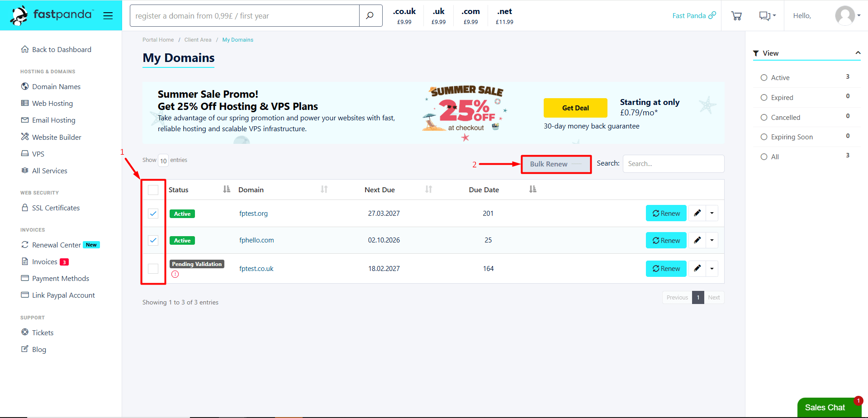This screenshot has width=868, height=418.
Task: Renew the fptest.org domain
Action: [666, 213]
